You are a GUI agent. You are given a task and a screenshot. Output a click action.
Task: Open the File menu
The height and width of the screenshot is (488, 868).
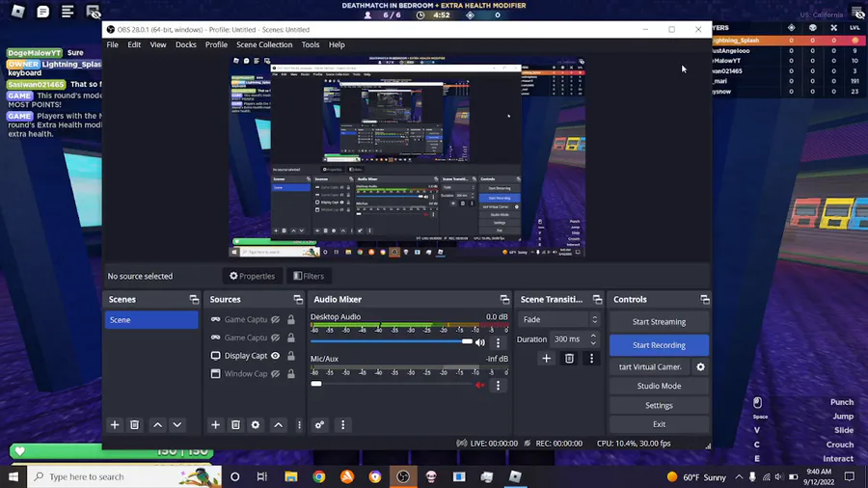113,44
